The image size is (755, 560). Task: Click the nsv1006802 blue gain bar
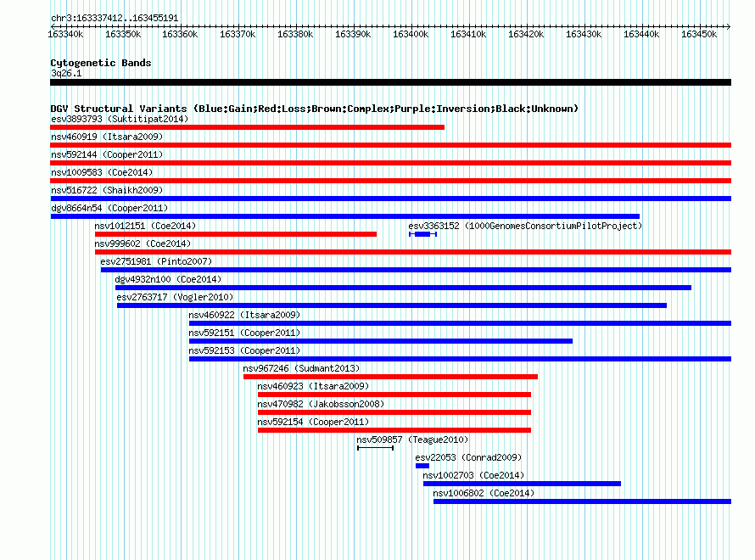pyautogui.click(x=582, y=501)
